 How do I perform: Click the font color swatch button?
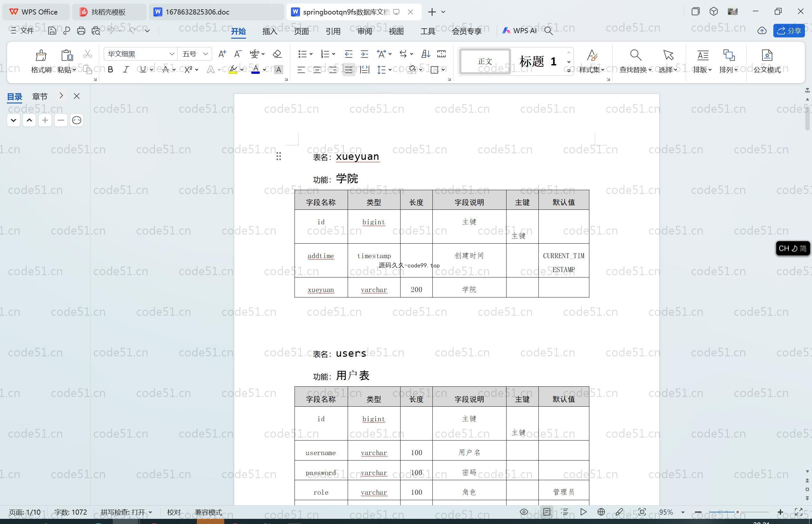pyautogui.click(x=256, y=70)
